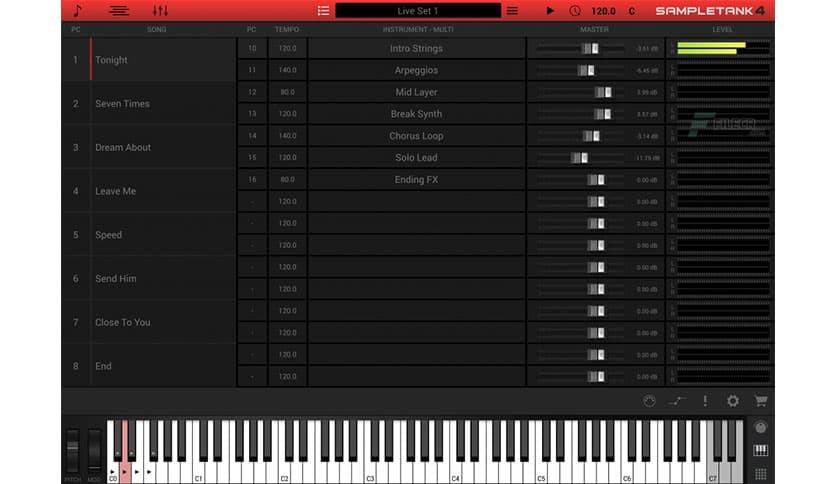Adjust the Chorus Loop master slider
836x484 pixels.
[x=591, y=136]
